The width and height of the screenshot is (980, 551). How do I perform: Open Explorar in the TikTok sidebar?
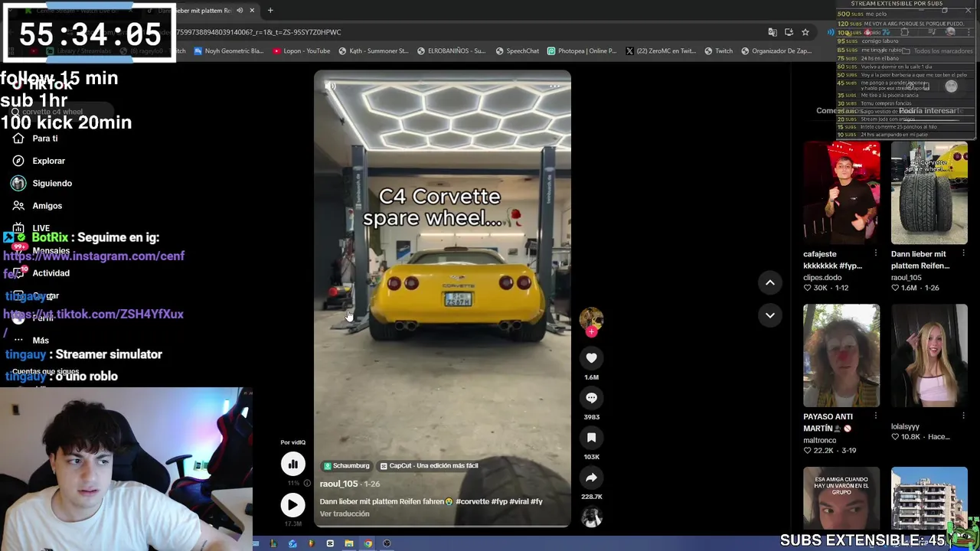pyautogui.click(x=39, y=161)
